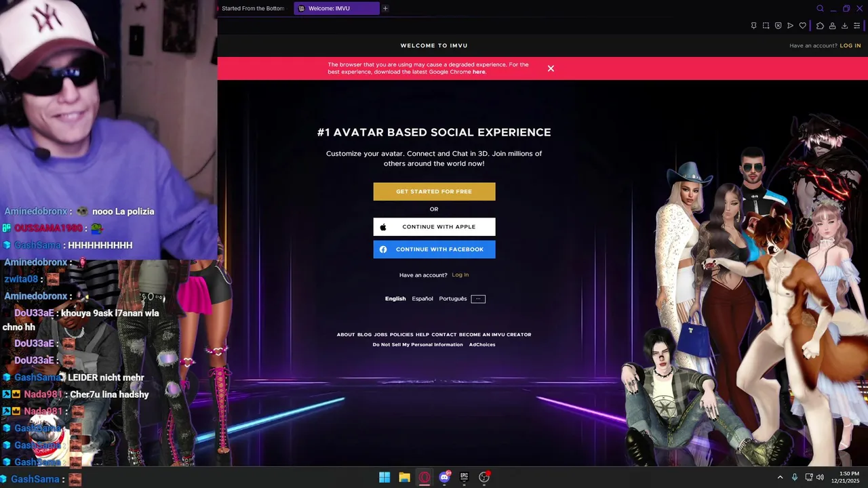Screen dimensions: 868x488
Task: Switch language to Português
Action: (x=453, y=299)
